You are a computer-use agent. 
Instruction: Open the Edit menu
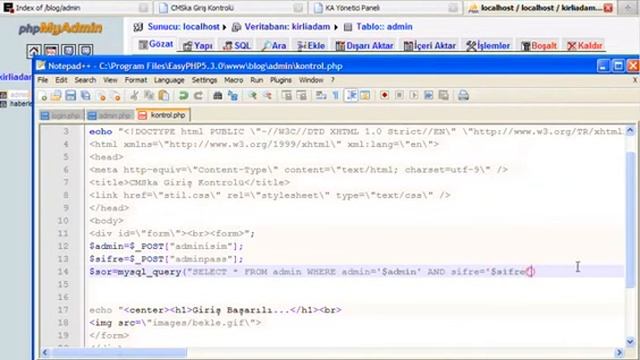61,80
